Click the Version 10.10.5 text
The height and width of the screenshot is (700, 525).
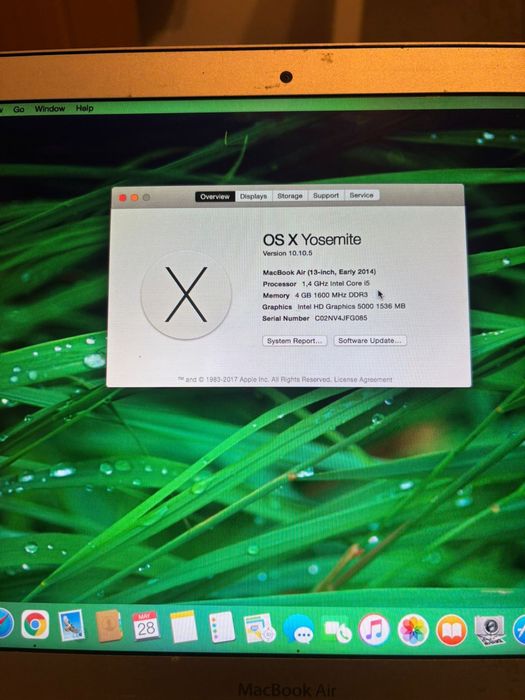pyautogui.click(x=288, y=253)
